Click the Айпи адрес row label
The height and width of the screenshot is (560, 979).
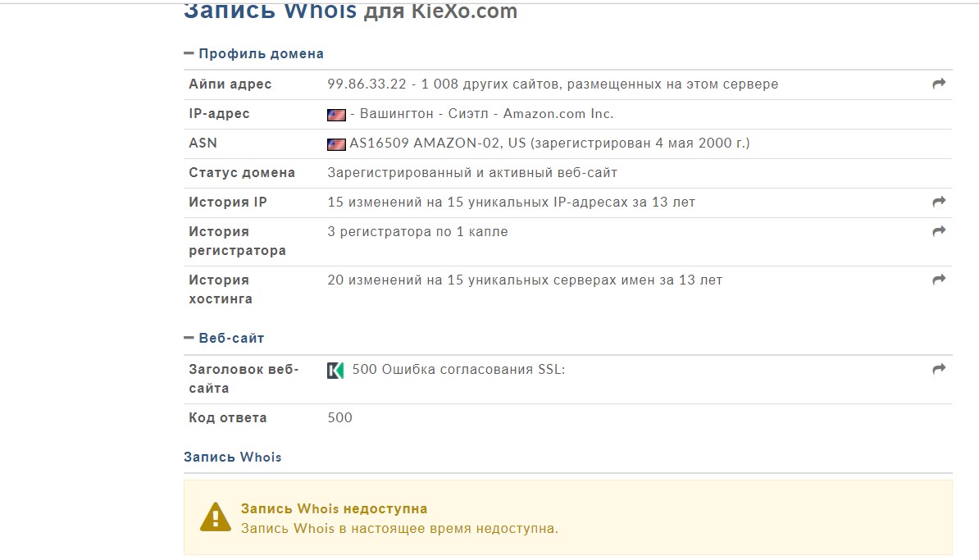(x=230, y=84)
